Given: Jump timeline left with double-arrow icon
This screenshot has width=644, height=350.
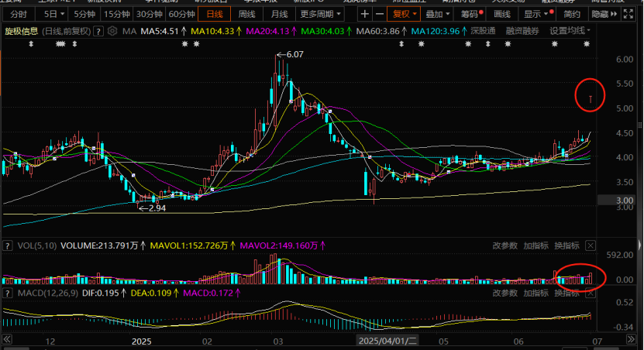Looking at the screenshot, I should coord(7,339).
